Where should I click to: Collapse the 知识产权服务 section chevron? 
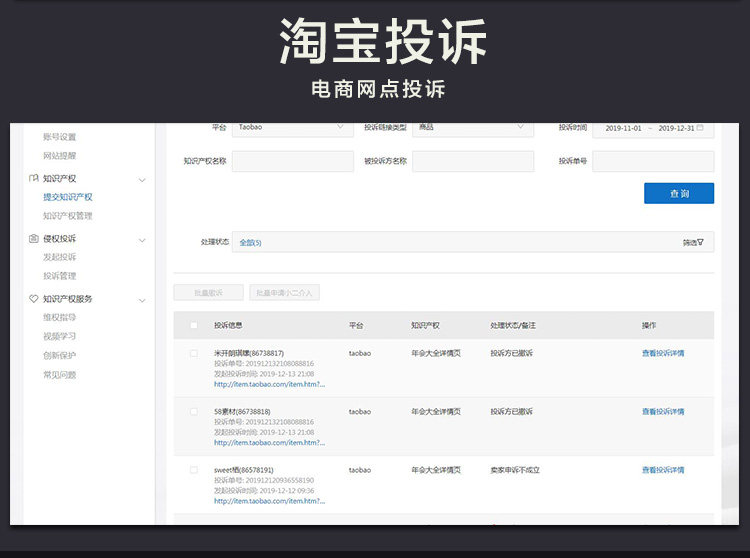142,300
